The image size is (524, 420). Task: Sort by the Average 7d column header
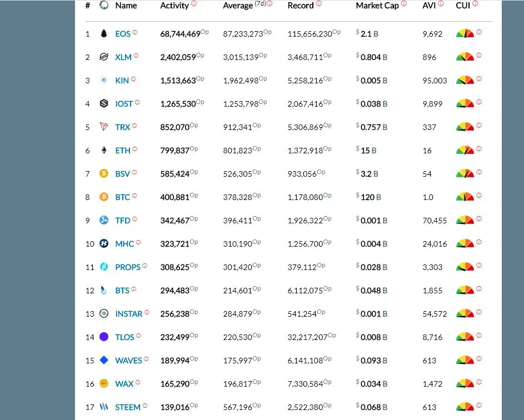(244, 6)
